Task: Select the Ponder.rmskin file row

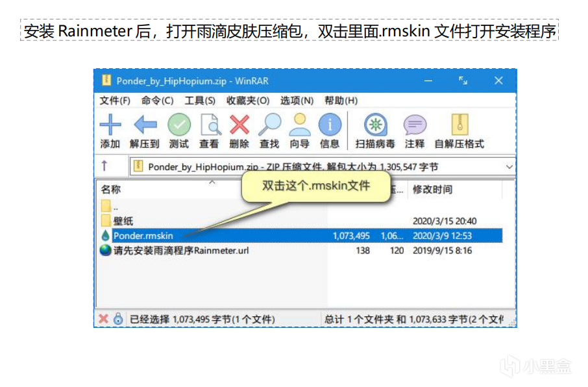Action: coord(302,236)
